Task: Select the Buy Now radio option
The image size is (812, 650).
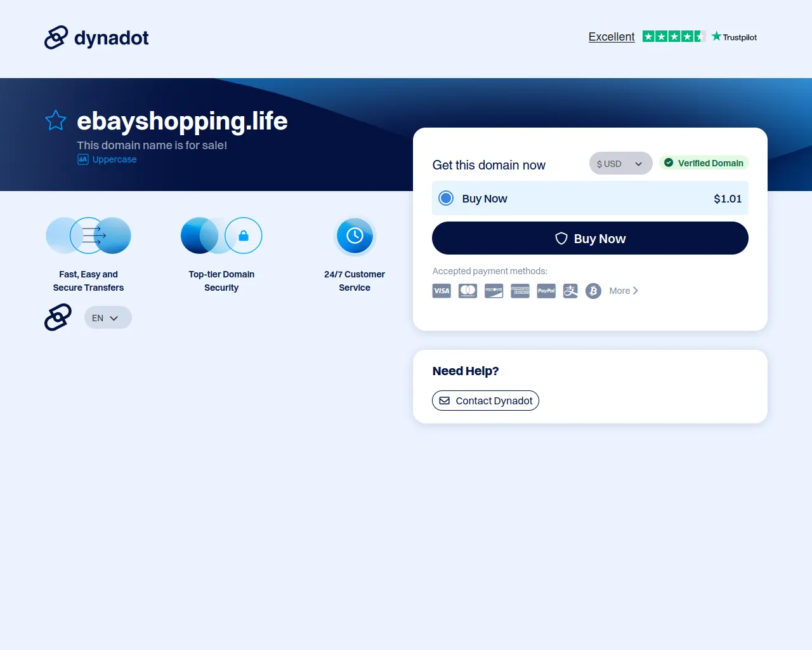Action: (446, 198)
